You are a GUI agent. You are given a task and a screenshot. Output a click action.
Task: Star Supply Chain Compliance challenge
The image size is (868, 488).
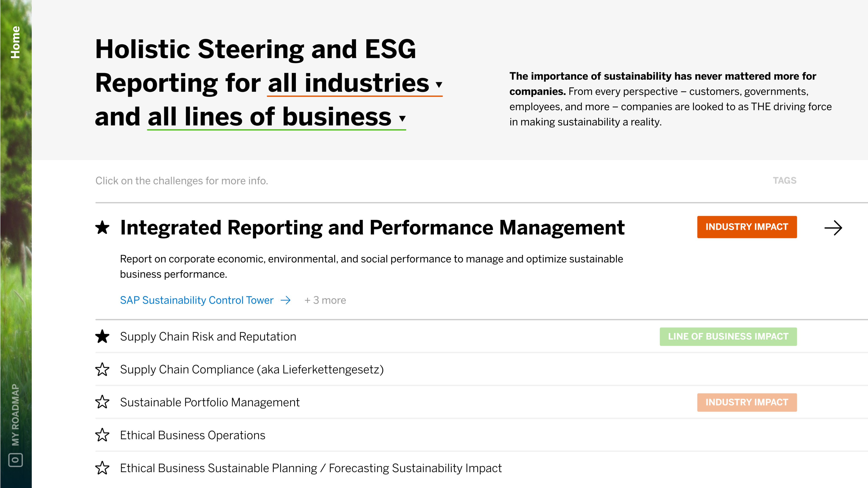[102, 369]
